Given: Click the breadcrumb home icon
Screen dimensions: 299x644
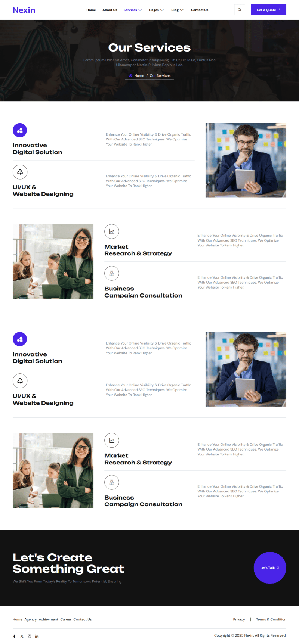Looking at the screenshot, I should click(x=130, y=75).
